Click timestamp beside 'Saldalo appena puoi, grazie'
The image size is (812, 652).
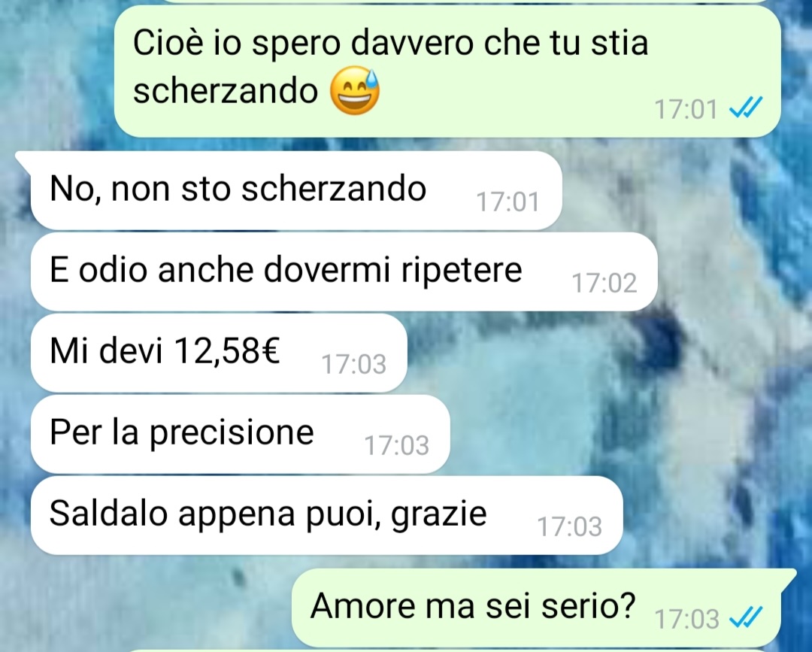(x=570, y=526)
